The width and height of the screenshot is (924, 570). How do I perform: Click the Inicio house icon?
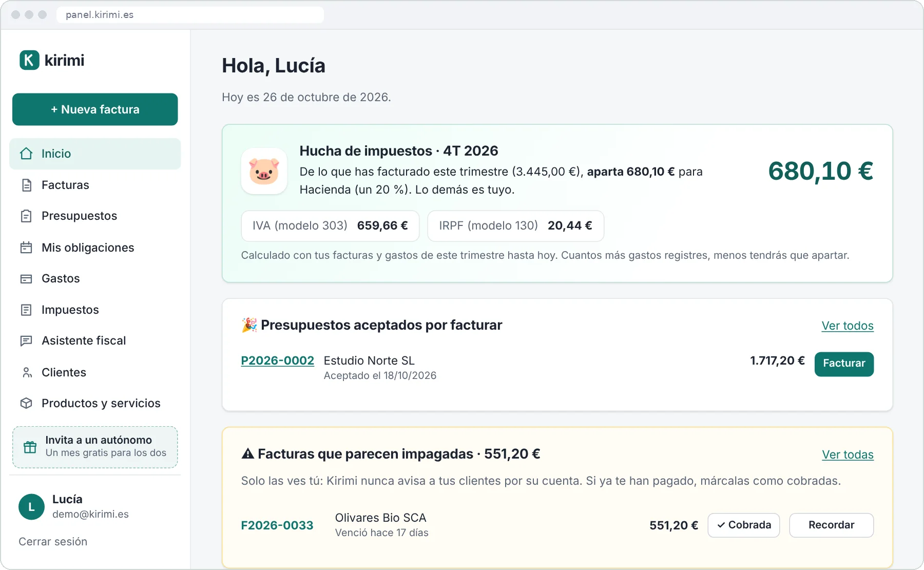click(26, 154)
